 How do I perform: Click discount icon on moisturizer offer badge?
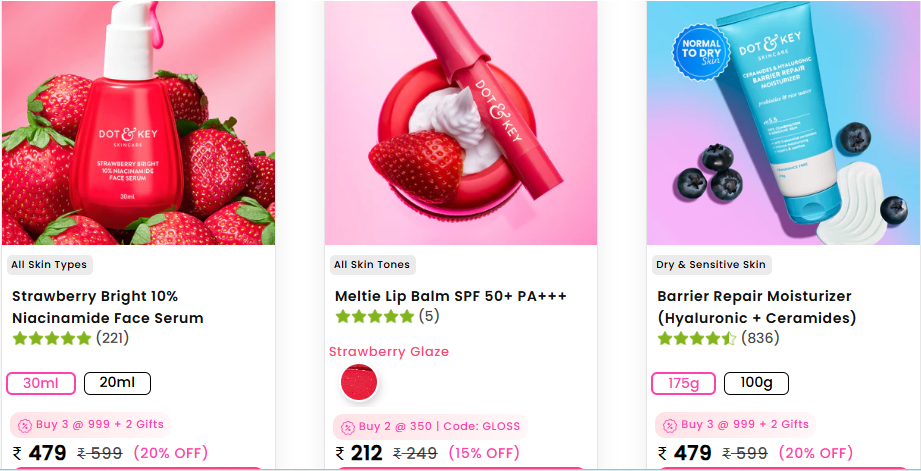(x=670, y=425)
